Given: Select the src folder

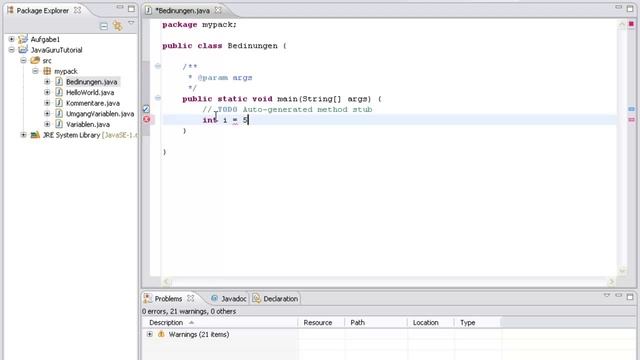Looking at the screenshot, I should [47, 61].
